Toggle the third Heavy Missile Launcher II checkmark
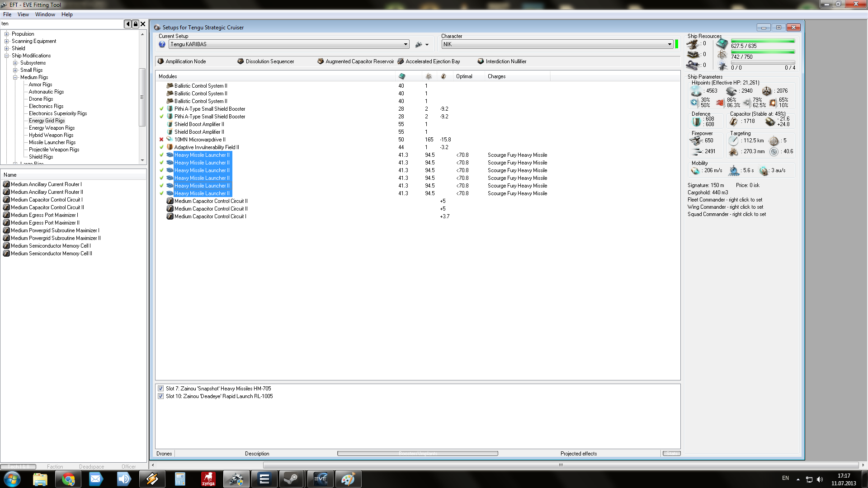Screen dimensions: 868x488 (161, 170)
